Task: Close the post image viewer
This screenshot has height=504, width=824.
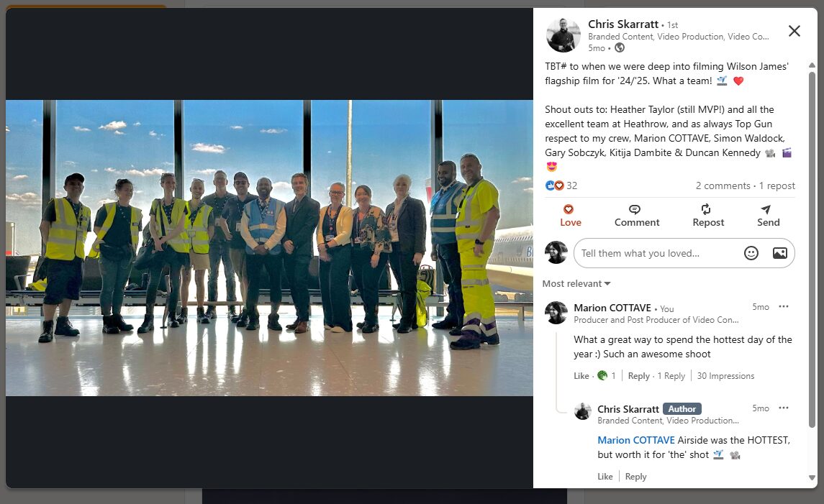Action: (x=794, y=31)
